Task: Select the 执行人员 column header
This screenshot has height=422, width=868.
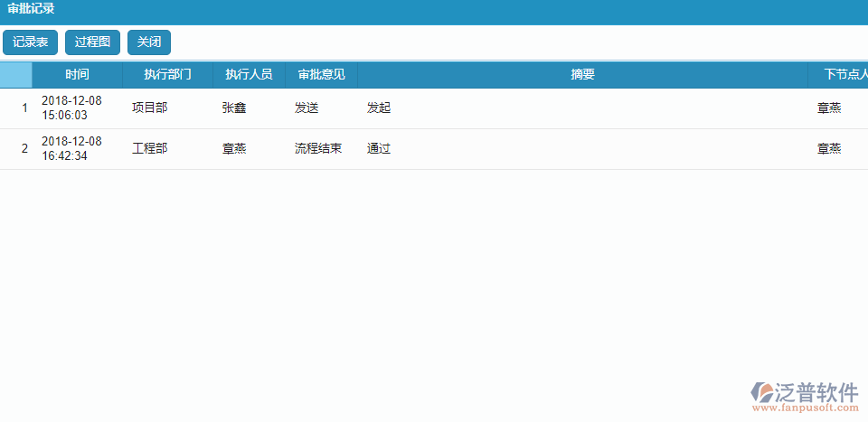Action: coord(249,75)
